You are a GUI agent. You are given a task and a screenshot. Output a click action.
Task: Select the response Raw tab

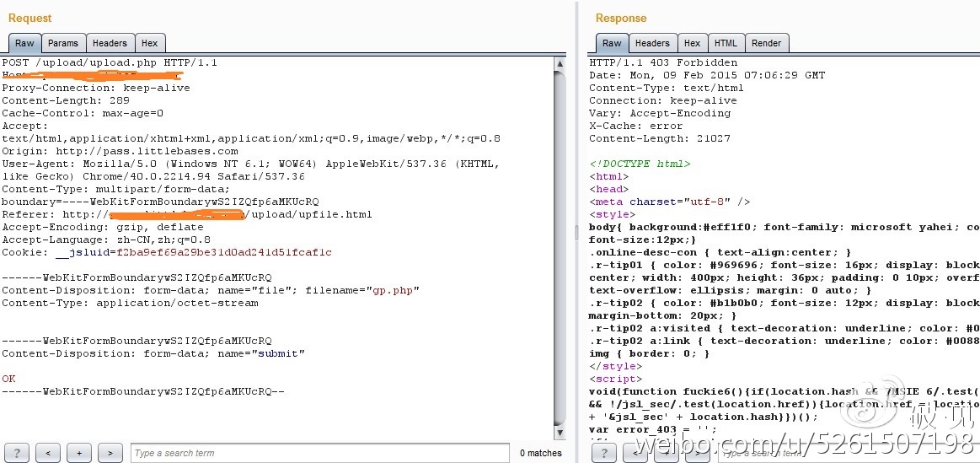tap(612, 43)
